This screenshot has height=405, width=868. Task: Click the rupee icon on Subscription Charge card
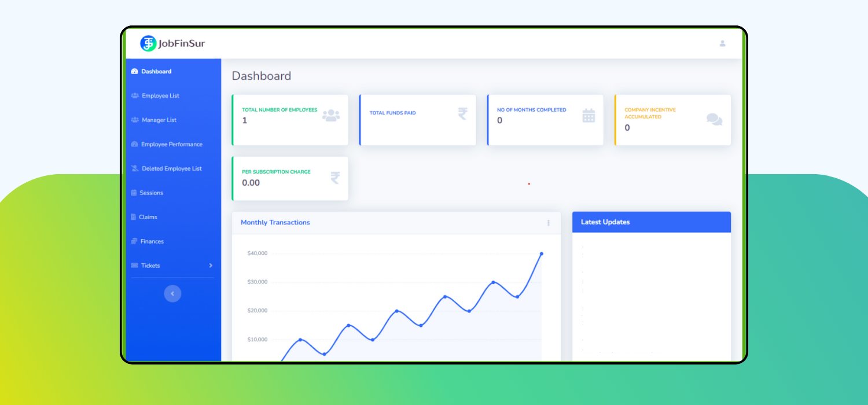pos(335,178)
